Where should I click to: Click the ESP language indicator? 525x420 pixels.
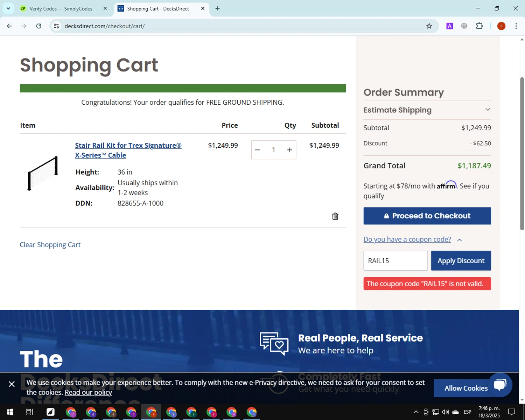(467, 412)
